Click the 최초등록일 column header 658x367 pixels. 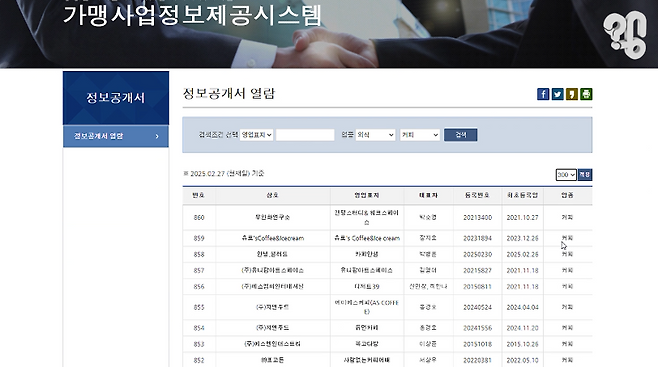point(522,195)
